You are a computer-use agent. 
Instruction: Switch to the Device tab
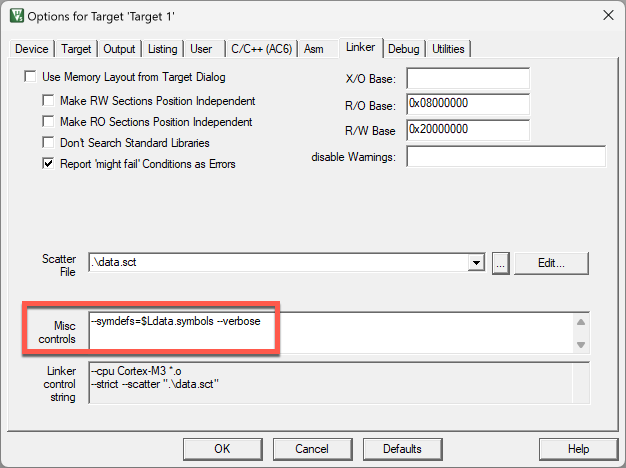click(32, 49)
